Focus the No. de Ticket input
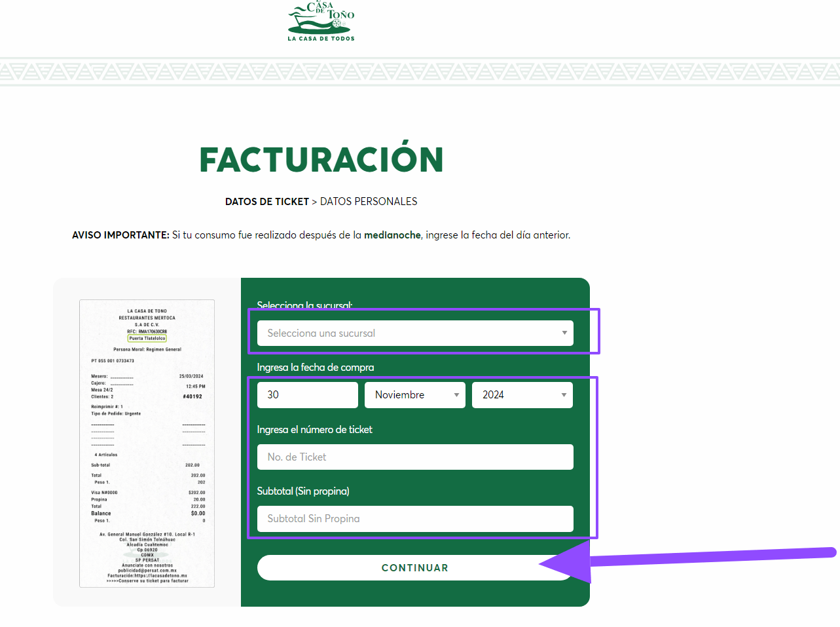Screen dimensions: 840x627 point(415,457)
